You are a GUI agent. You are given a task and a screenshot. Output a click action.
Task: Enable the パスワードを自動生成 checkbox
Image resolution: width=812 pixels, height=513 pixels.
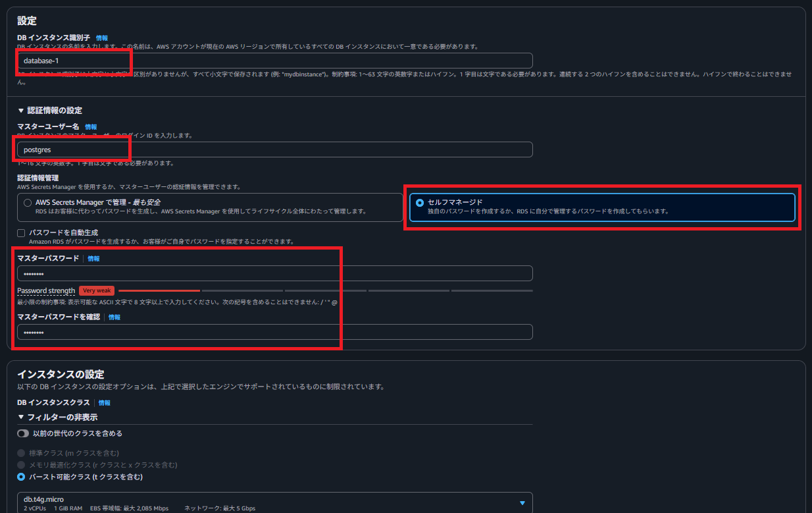click(x=21, y=233)
